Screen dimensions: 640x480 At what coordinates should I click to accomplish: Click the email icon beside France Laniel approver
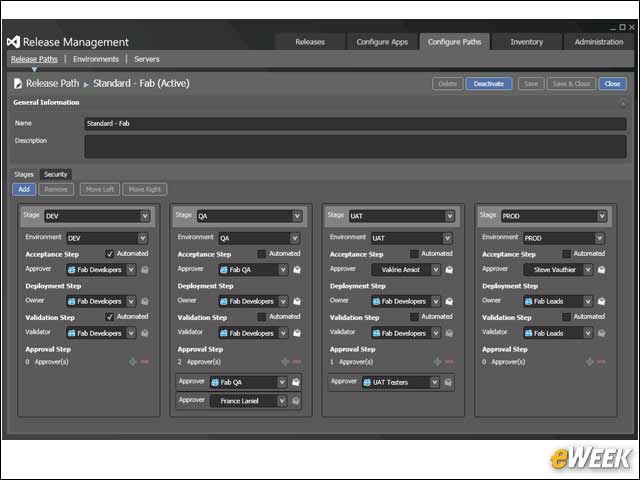tap(296, 401)
